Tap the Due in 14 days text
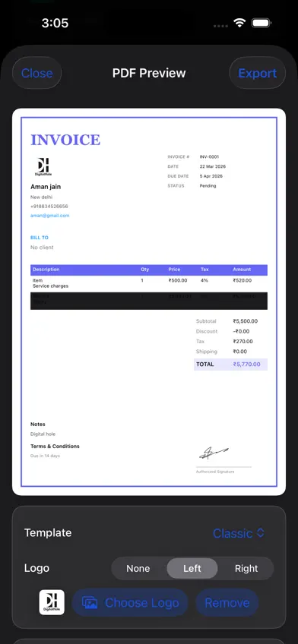This screenshot has width=298, height=644. pyautogui.click(x=45, y=456)
